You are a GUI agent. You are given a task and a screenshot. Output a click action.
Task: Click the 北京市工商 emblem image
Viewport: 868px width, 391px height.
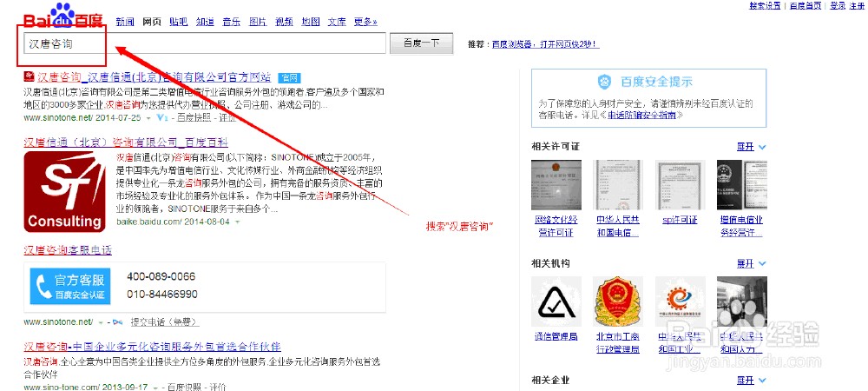(x=618, y=302)
